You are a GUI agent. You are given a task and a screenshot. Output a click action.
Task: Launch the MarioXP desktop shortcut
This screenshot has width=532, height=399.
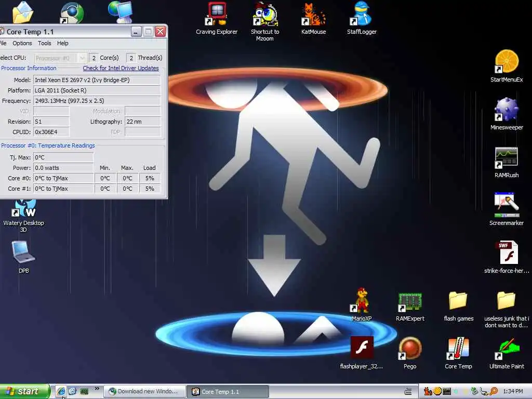tap(362, 300)
